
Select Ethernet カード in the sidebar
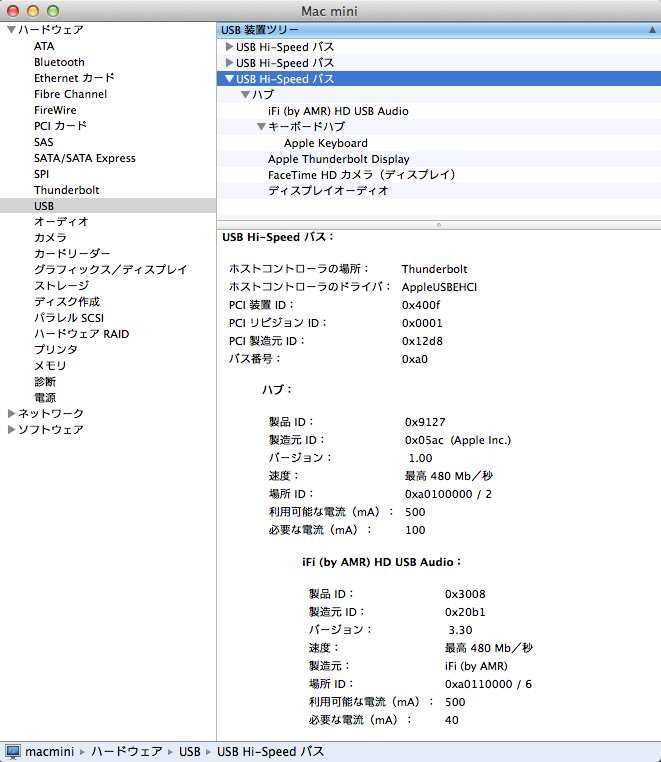74,78
